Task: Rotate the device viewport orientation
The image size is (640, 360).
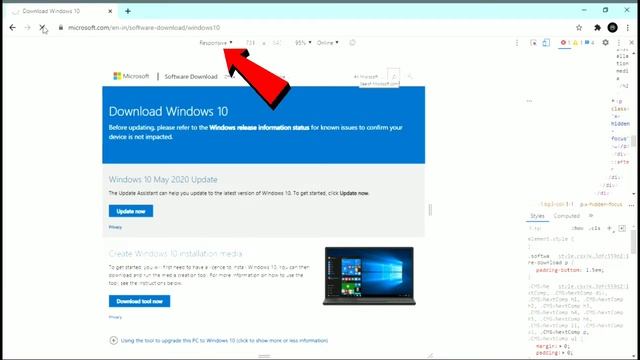Action: [352, 42]
